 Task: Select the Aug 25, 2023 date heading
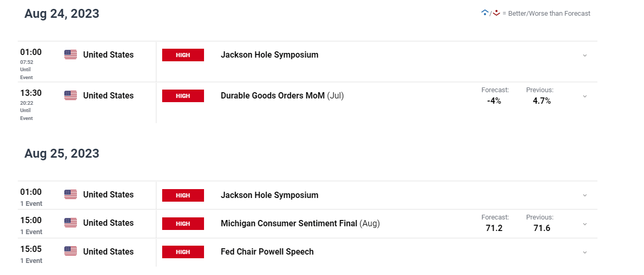coord(62,154)
